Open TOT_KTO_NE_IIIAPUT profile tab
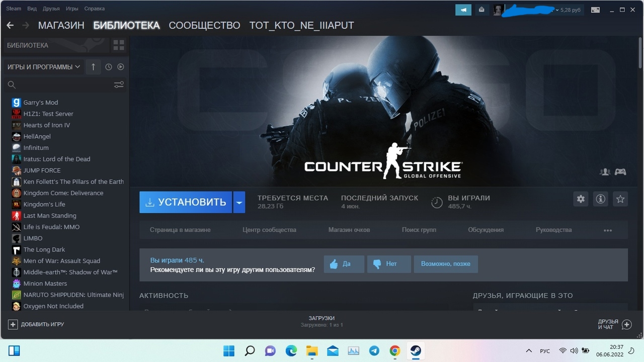The height and width of the screenshot is (362, 644). point(302,25)
